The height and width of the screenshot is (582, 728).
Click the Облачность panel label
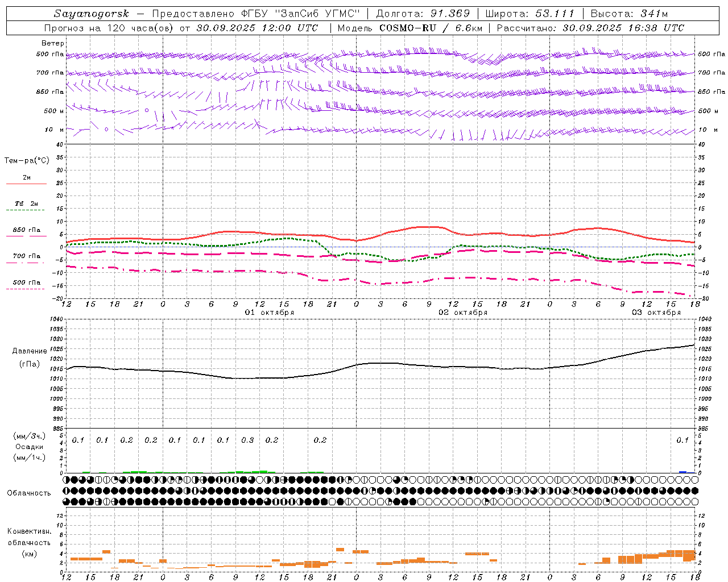pyautogui.click(x=29, y=493)
